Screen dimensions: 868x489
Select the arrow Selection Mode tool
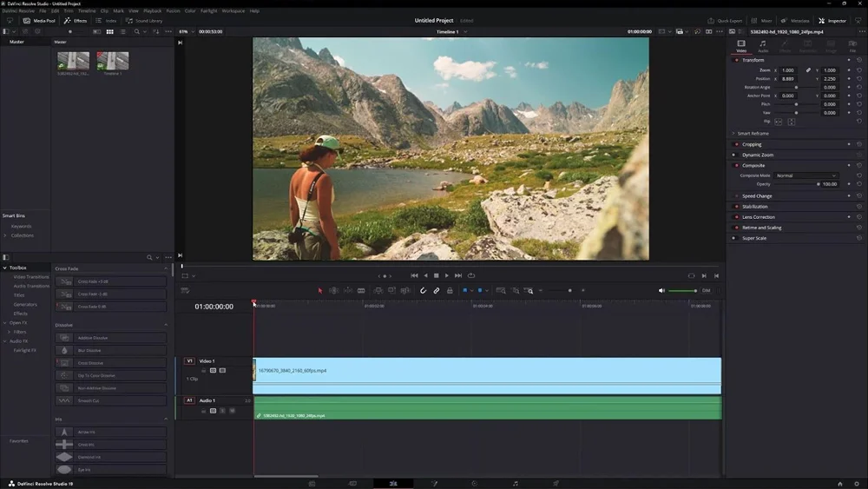(320, 291)
